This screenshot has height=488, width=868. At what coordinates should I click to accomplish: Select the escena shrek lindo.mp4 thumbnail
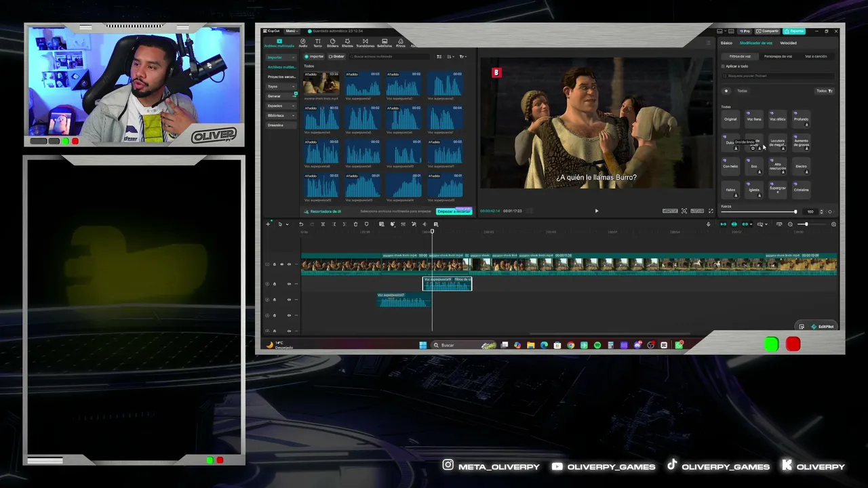(x=321, y=83)
